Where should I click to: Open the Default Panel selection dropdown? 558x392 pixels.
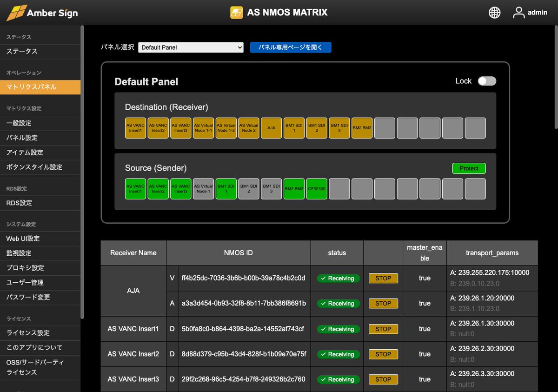[191, 47]
